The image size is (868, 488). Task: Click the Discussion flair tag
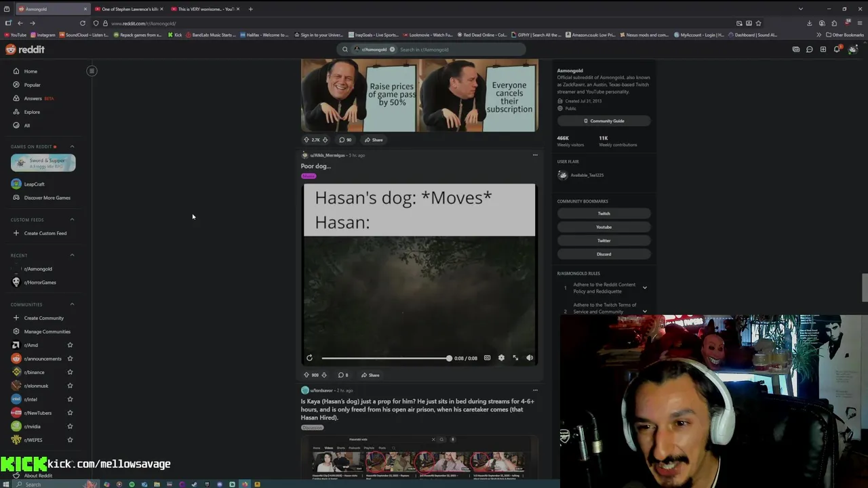(x=312, y=428)
